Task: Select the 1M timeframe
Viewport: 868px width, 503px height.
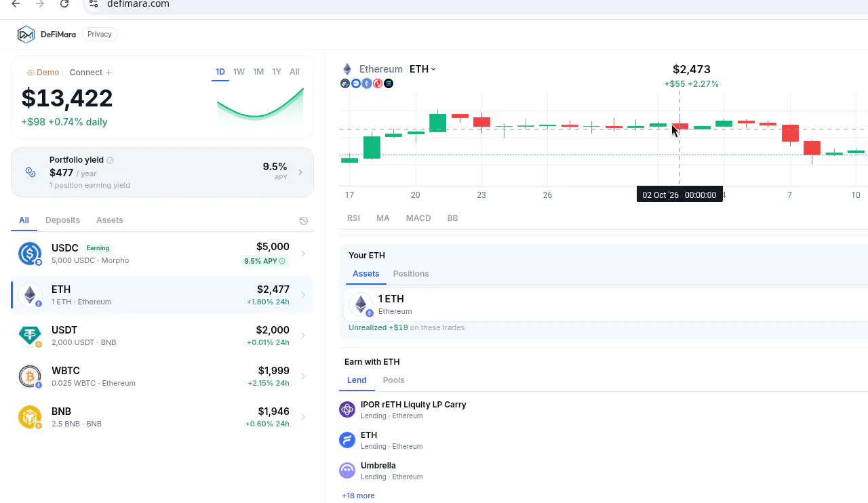Action: coord(258,72)
